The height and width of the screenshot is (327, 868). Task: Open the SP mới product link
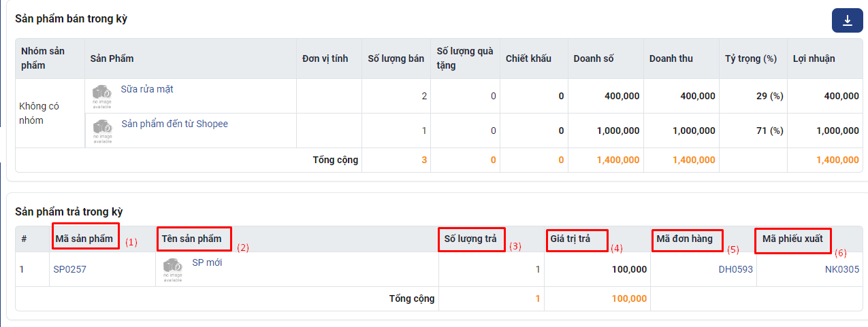(x=207, y=262)
